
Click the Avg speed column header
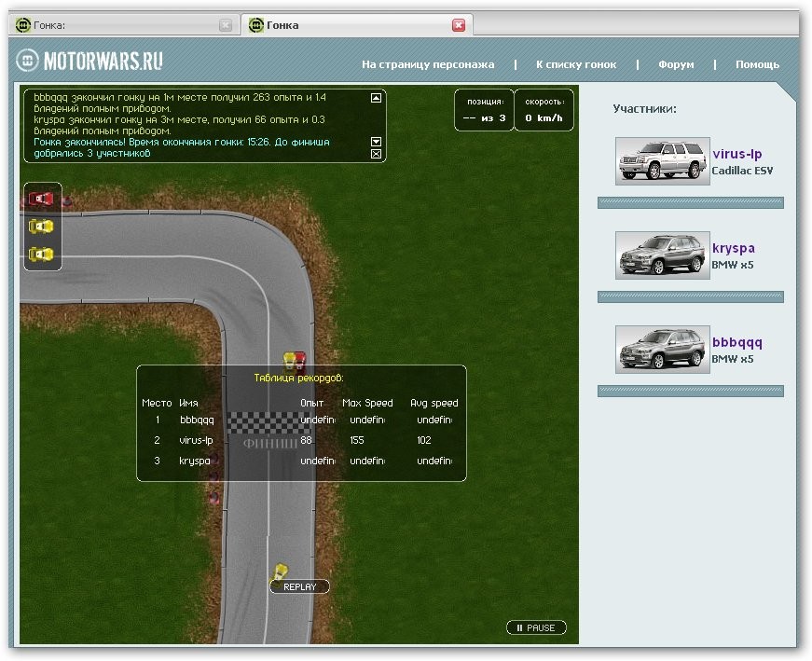click(x=434, y=403)
